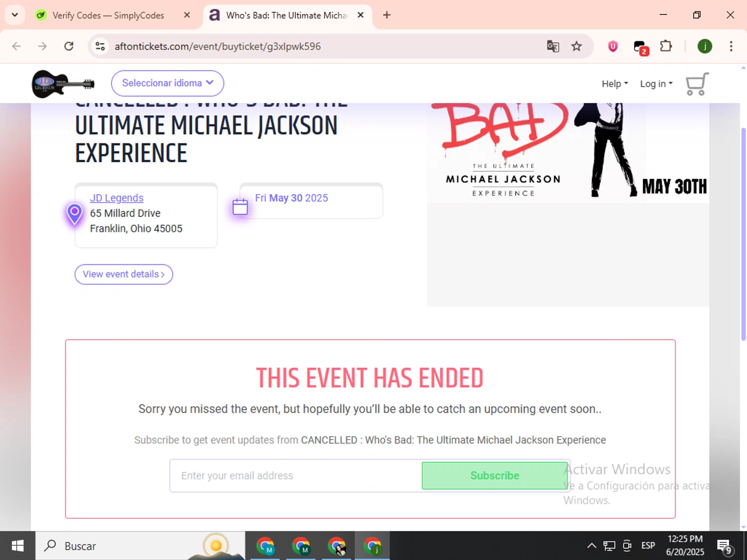The image size is (747, 560).
Task: Open the first Chrome taskbar icon
Action: pos(265,546)
